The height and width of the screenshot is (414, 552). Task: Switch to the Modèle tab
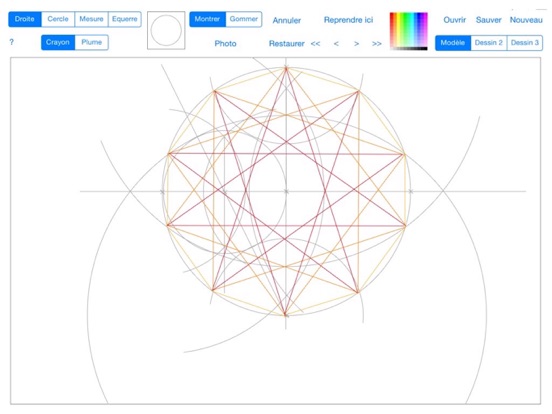pos(453,43)
